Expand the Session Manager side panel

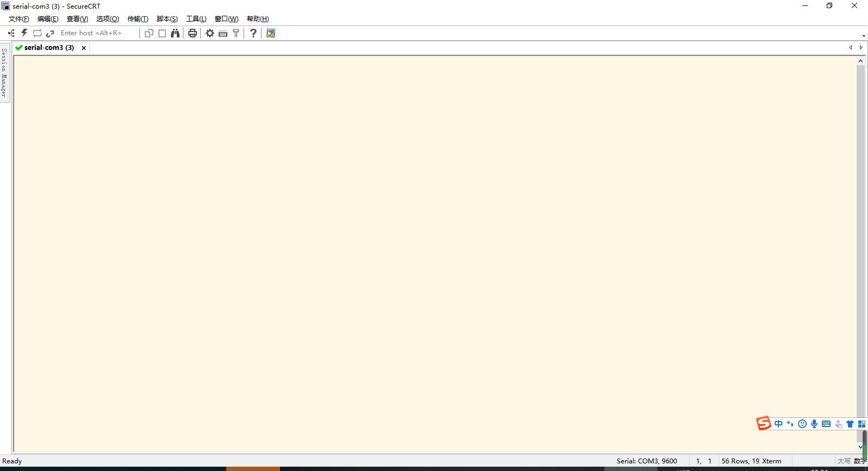point(4,72)
